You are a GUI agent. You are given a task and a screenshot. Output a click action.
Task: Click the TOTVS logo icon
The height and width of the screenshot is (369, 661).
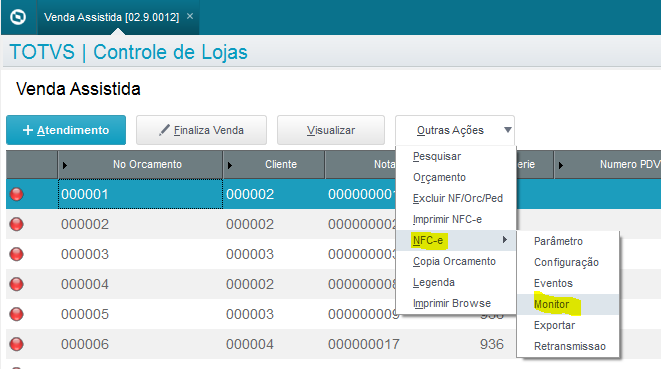pos(18,17)
